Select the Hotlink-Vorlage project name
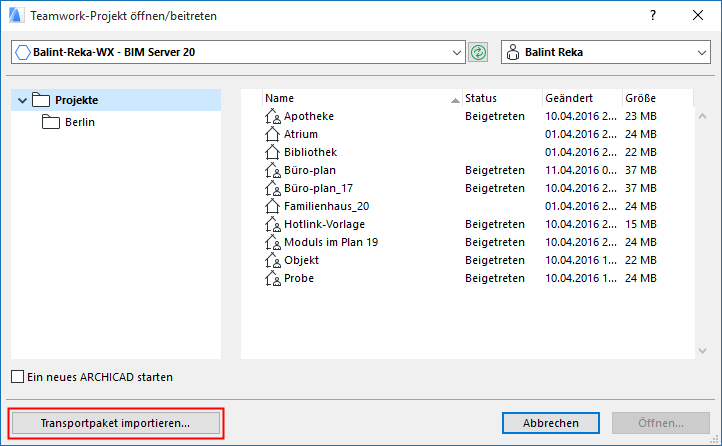 point(324,224)
